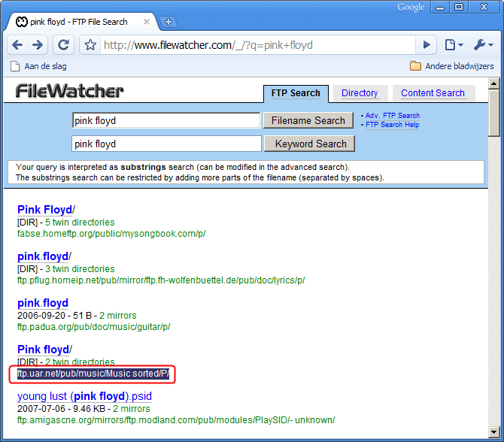Image resolution: width=504 pixels, height=442 pixels.
Task: Open the pink.floyd/ directory result
Action: (x=44, y=256)
